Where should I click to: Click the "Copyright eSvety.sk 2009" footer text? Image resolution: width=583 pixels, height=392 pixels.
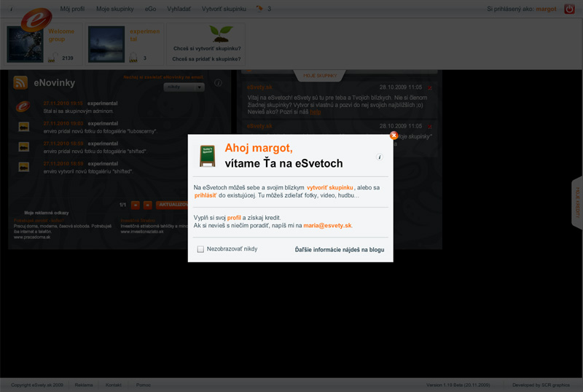pos(37,385)
